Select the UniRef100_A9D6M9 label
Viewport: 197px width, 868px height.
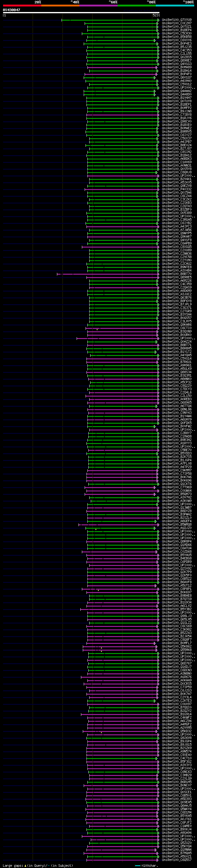pyautogui.click(x=176, y=291)
